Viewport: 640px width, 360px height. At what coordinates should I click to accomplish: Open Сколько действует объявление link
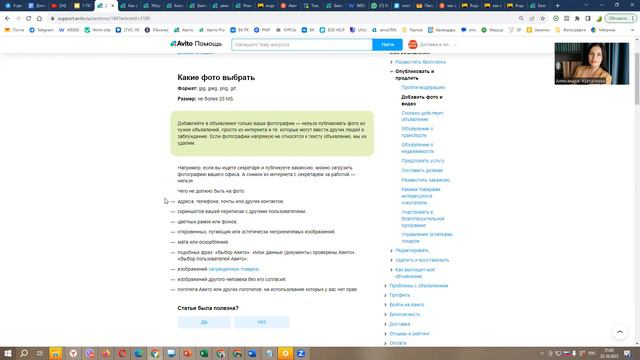click(x=422, y=116)
